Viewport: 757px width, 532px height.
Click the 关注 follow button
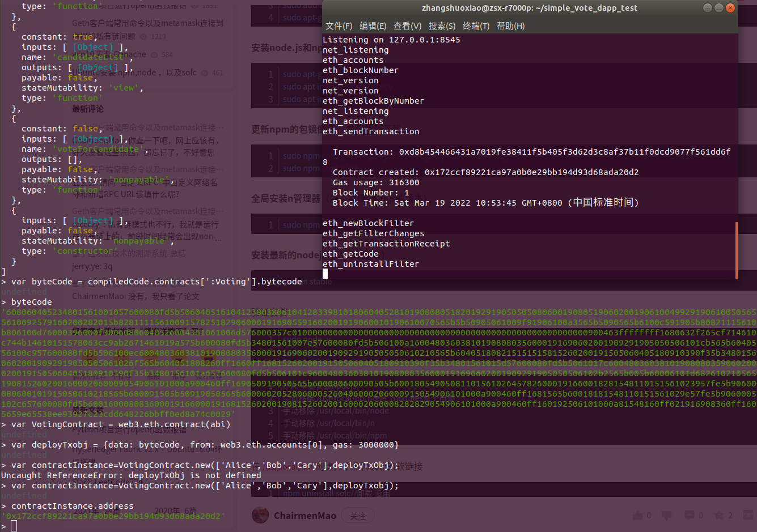358,516
